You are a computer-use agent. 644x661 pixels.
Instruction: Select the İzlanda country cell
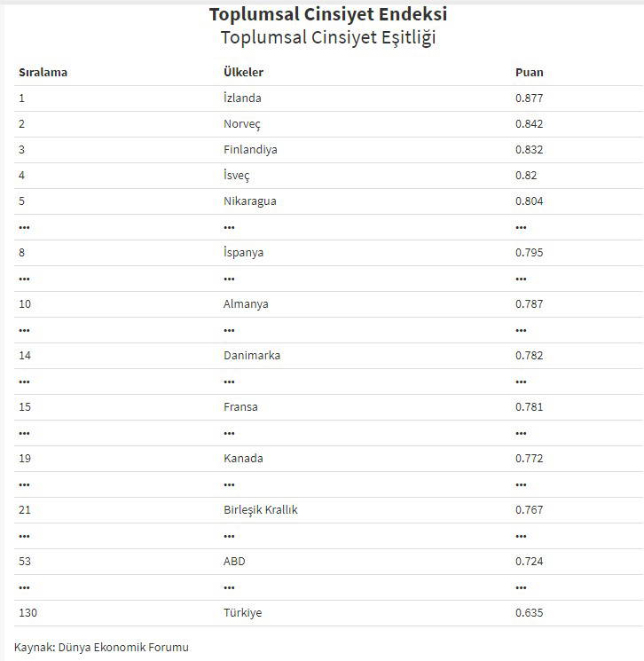point(242,98)
